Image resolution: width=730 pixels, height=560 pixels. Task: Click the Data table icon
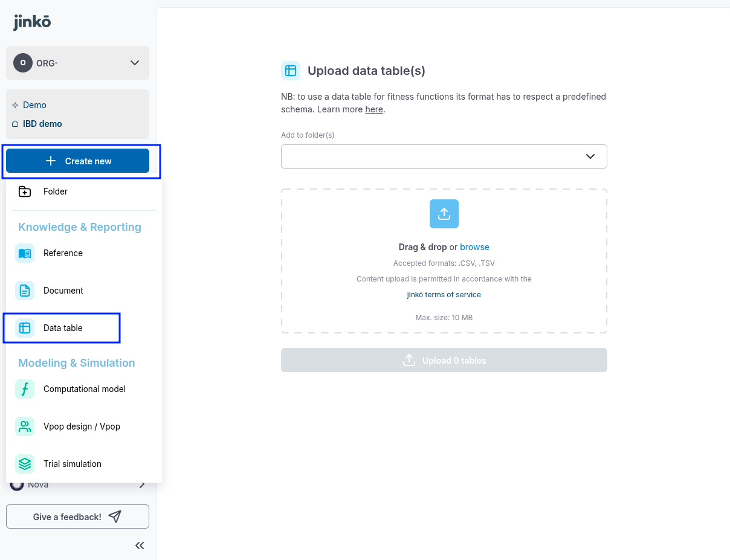(24, 327)
